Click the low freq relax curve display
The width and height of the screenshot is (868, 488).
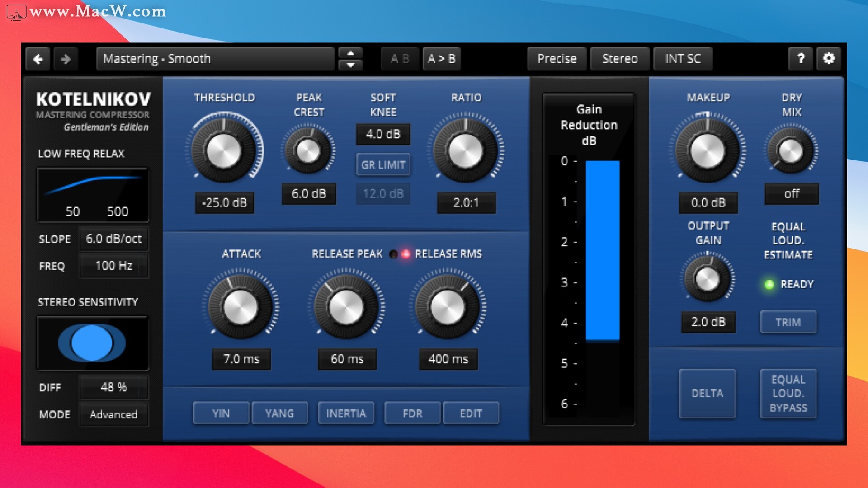pyautogui.click(x=93, y=195)
